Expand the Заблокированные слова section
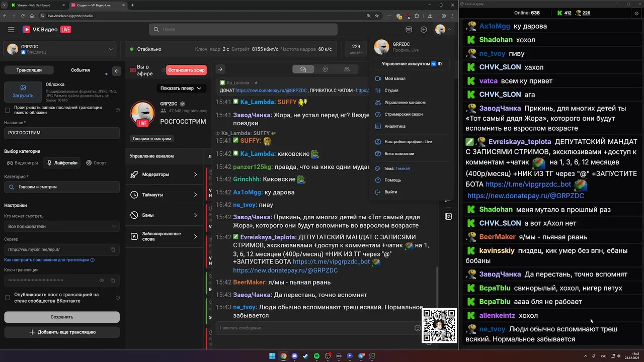 (164, 236)
